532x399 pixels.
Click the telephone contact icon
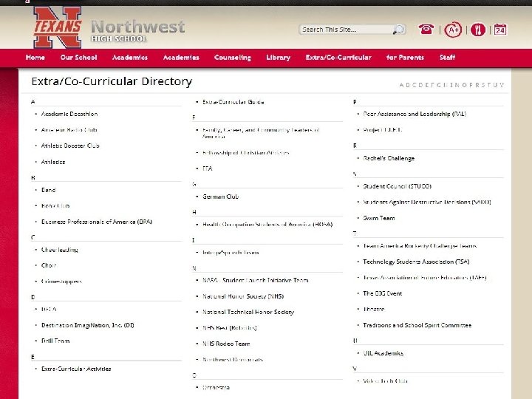(426, 30)
